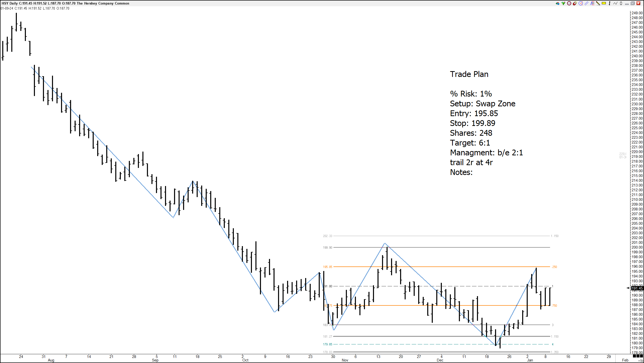The image size is (644, 363).
Task: Select the Fibonacci fan lines tool
Action: click(592, 3)
